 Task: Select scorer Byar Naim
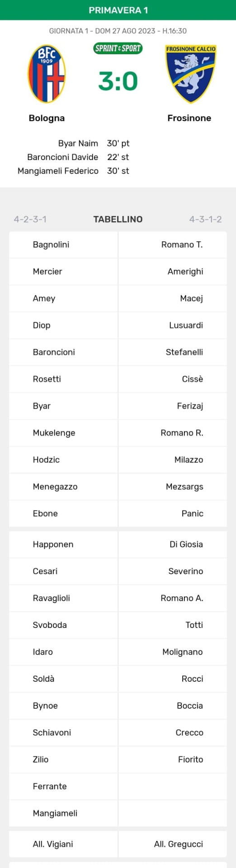click(x=78, y=143)
